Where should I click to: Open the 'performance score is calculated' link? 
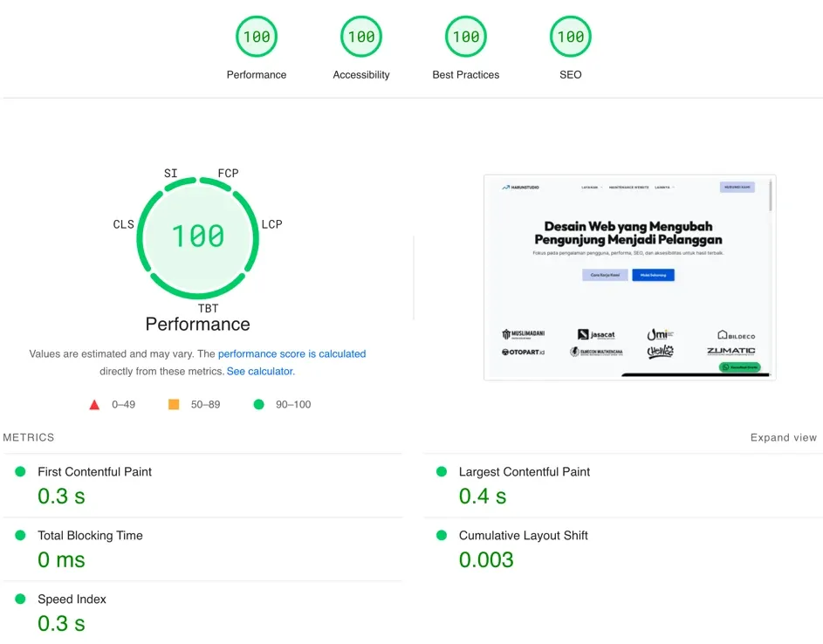point(291,353)
